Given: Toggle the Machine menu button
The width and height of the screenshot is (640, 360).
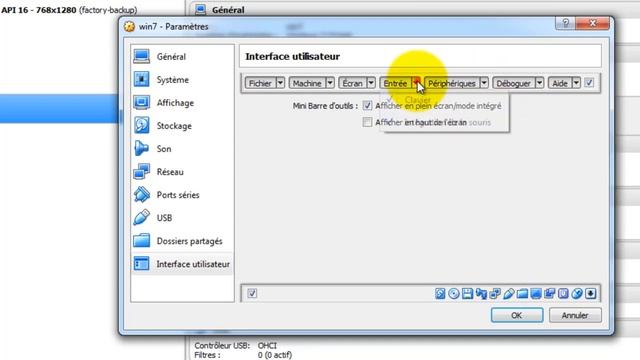Looking at the screenshot, I should pos(307,83).
